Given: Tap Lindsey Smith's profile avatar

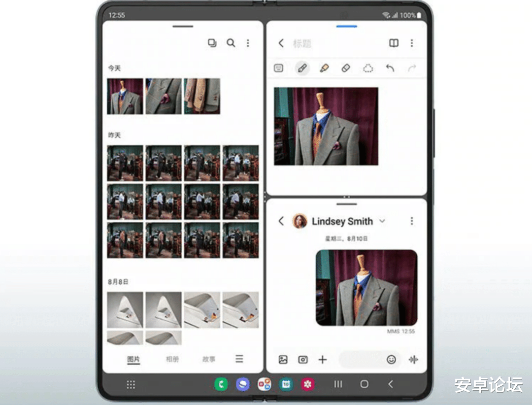Looking at the screenshot, I should click(300, 221).
